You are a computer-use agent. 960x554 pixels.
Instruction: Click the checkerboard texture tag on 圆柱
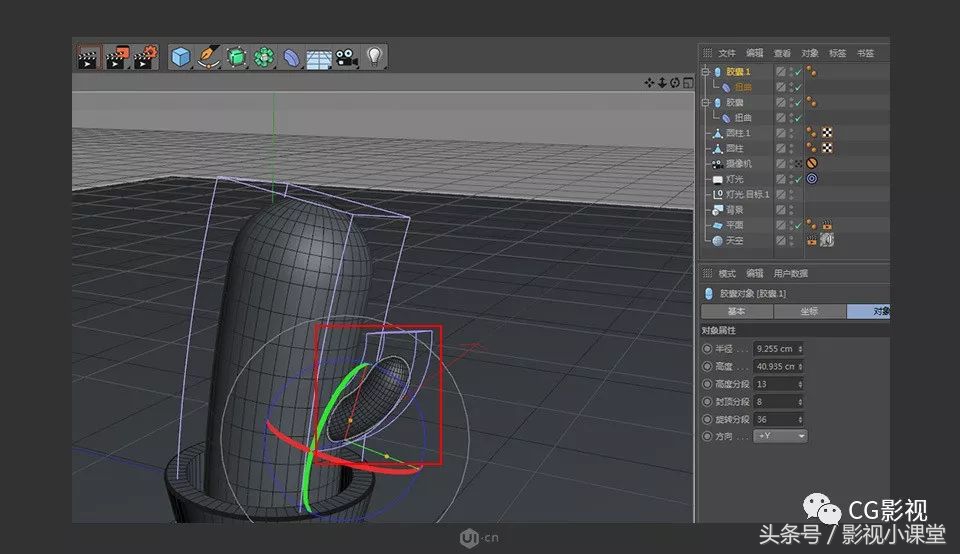coord(827,148)
